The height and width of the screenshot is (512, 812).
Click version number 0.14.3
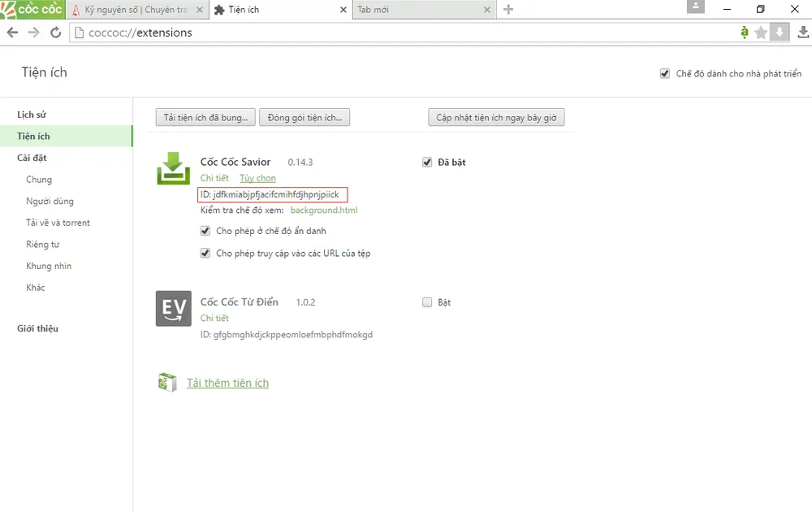coord(300,163)
